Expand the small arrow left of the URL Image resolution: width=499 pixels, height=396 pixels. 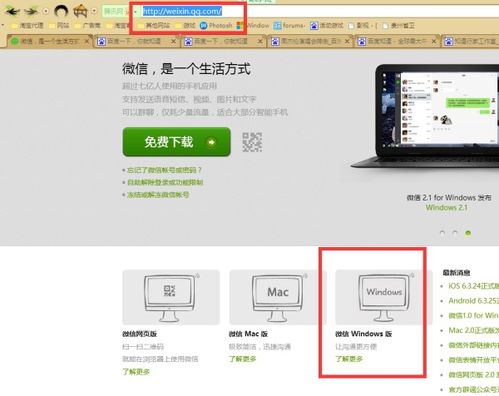[x=136, y=12]
